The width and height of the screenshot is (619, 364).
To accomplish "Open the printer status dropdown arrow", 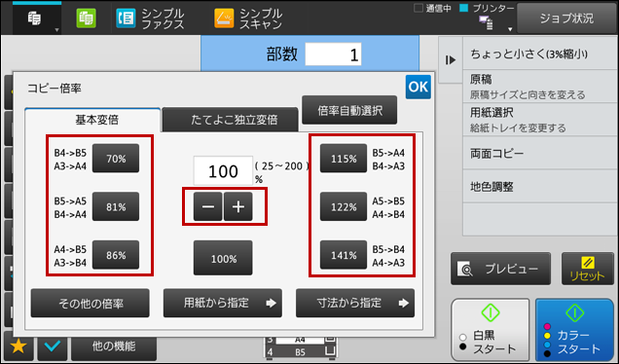I will point(510,29).
